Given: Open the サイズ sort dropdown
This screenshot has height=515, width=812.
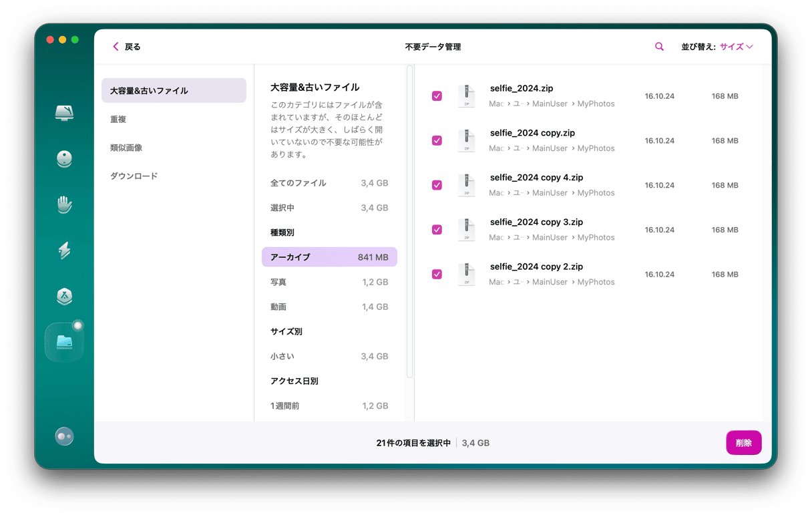Looking at the screenshot, I should (736, 47).
